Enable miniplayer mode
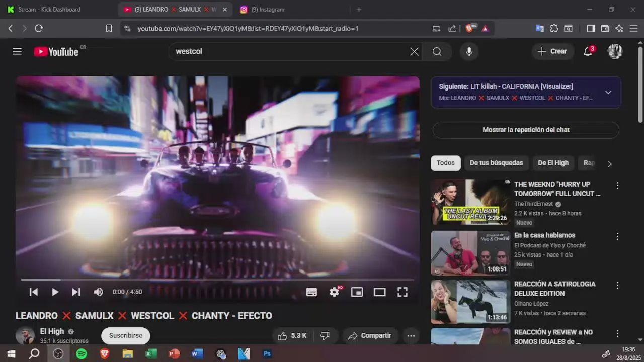This screenshot has width=644, height=362. (357, 292)
